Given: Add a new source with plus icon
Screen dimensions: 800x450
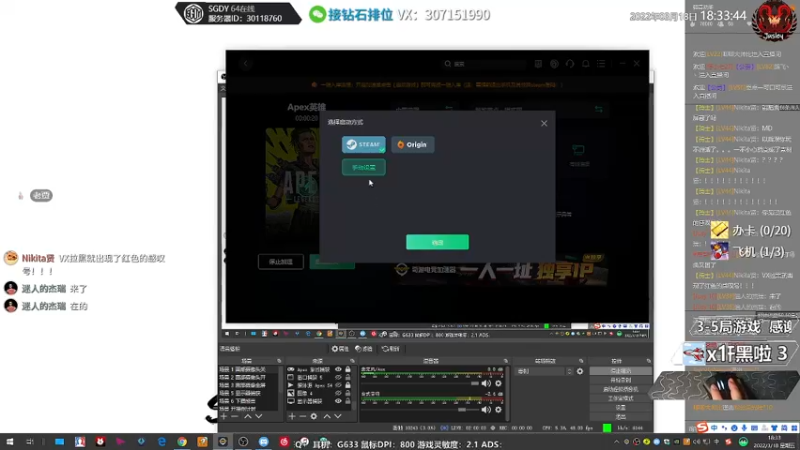Looking at the screenshot, I should coord(292,416).
